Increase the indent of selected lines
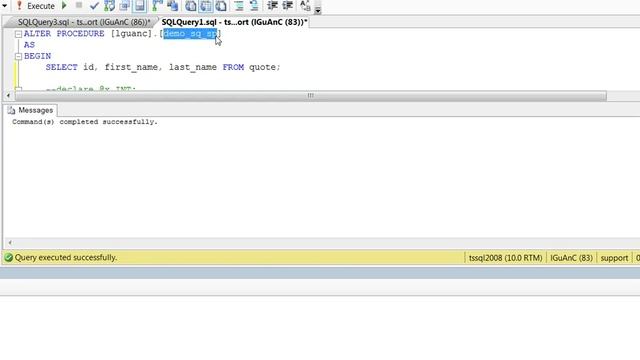Image resolution: width=640 pixels, height=360 pixels. pyautogui.click(x=287, y=6)
